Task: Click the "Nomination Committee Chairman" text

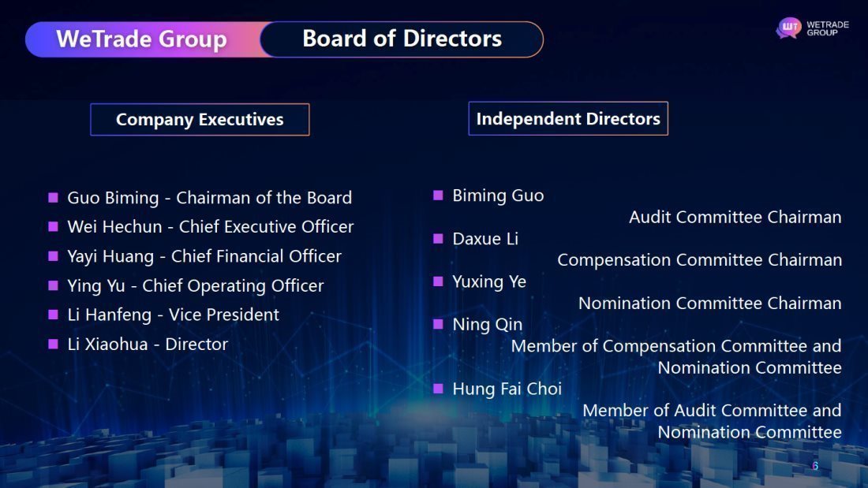Action: [709, 303]
